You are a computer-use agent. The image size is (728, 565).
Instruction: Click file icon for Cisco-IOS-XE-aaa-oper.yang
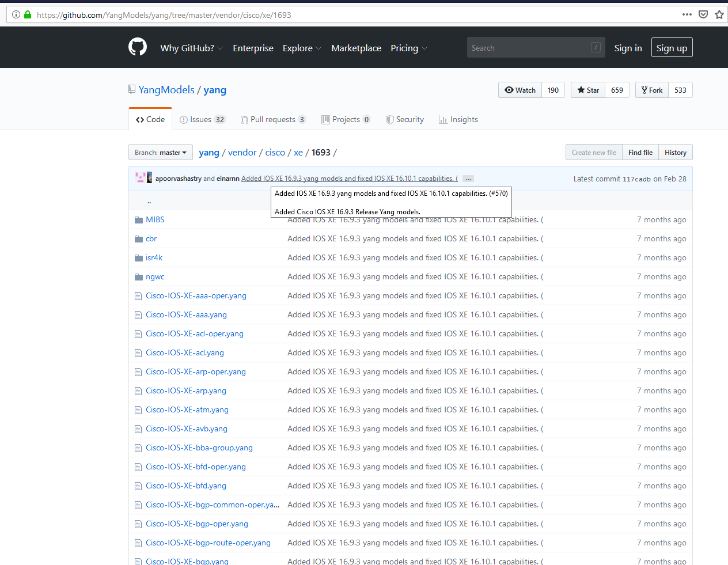point(138,296)
